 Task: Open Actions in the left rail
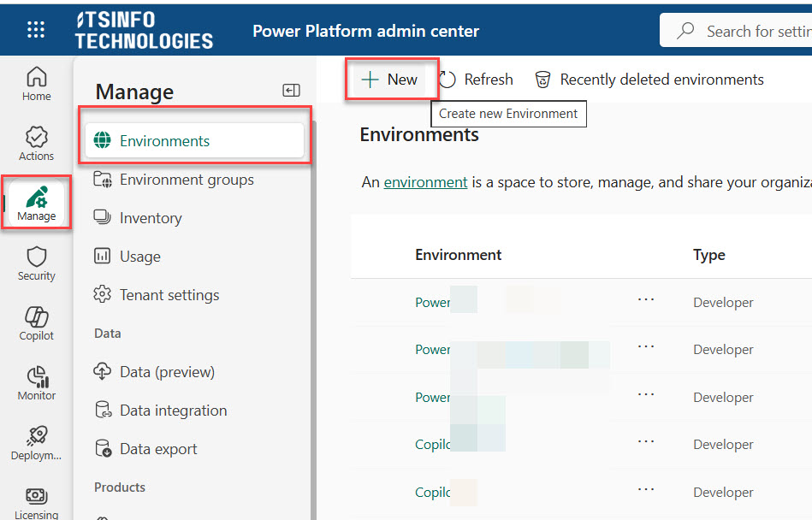click(36, 144)
